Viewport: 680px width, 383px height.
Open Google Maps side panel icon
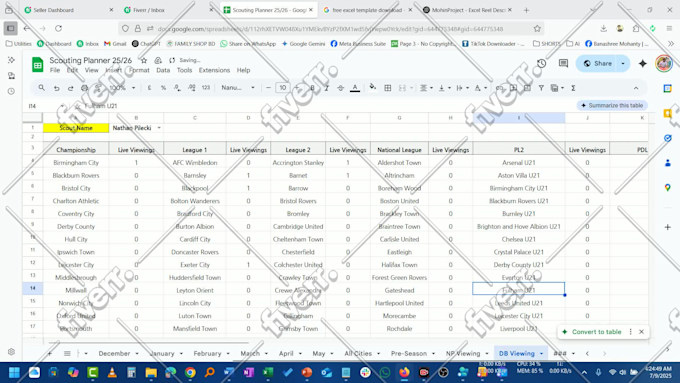[x=667, y=187]
